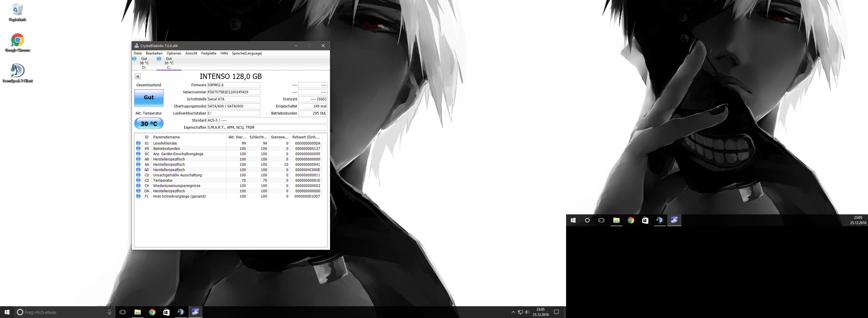
Task: Open the Sprache(Language) menu
Action: 247,53
